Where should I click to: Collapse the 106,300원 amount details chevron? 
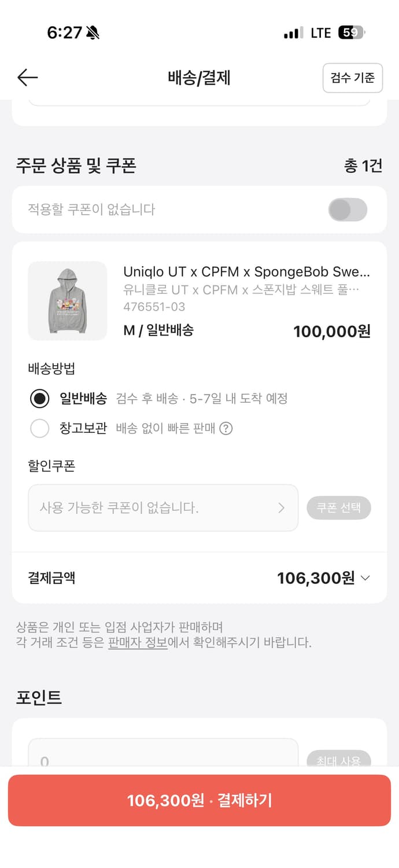(364, 578)
